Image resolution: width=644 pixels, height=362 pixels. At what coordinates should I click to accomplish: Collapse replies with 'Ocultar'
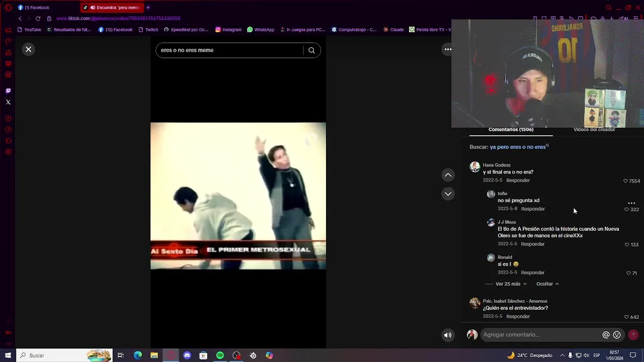click(x=547, y=284)
